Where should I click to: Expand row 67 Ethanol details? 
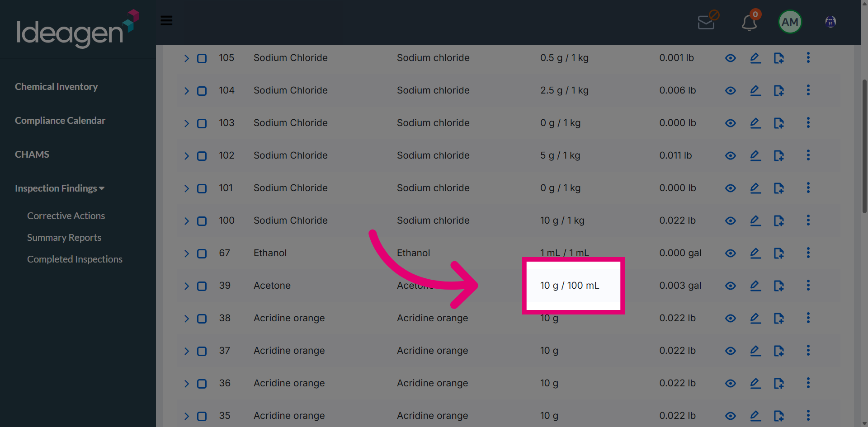pyautogui.click(x=186, y=253)
